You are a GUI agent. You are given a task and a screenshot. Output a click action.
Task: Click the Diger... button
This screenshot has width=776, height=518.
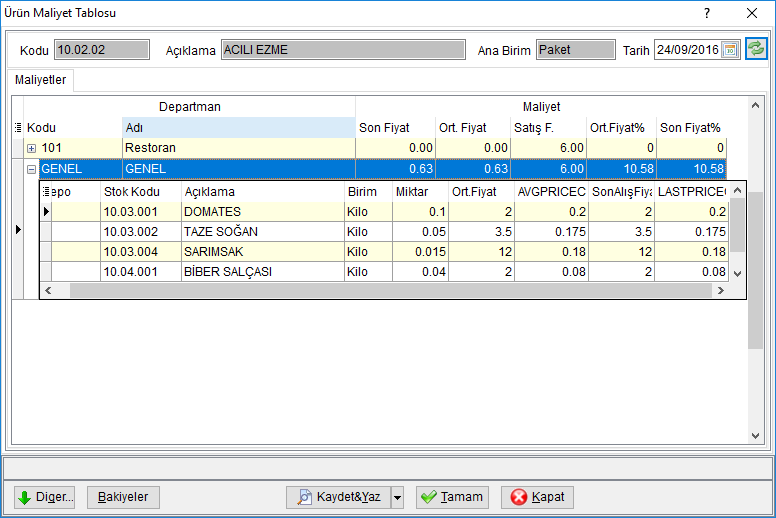[x=45, y=497]
